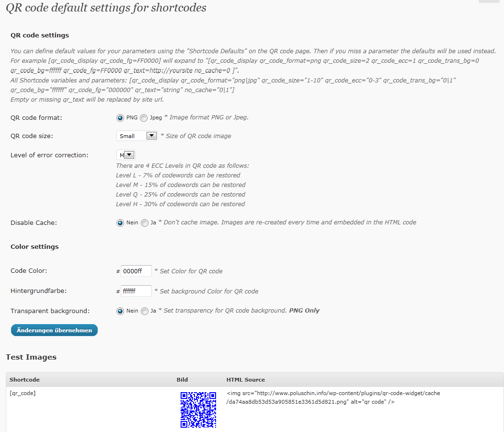Click the Code Color hex input field
504x432 pixels.
pyautogui.click(x=136, y=271)
